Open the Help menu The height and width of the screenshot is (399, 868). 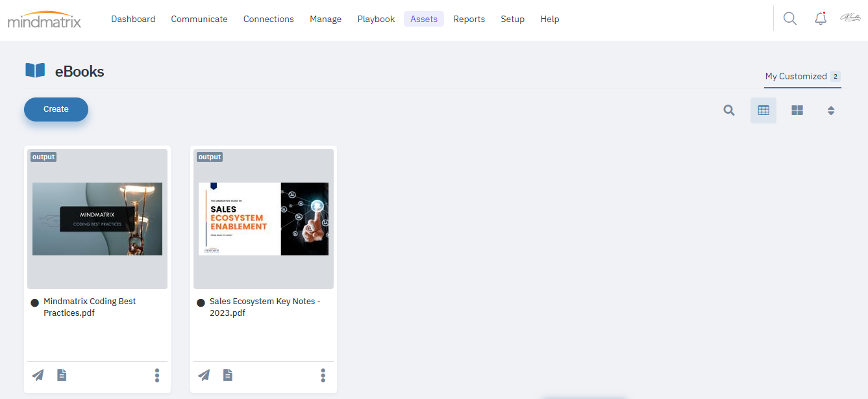550,19
